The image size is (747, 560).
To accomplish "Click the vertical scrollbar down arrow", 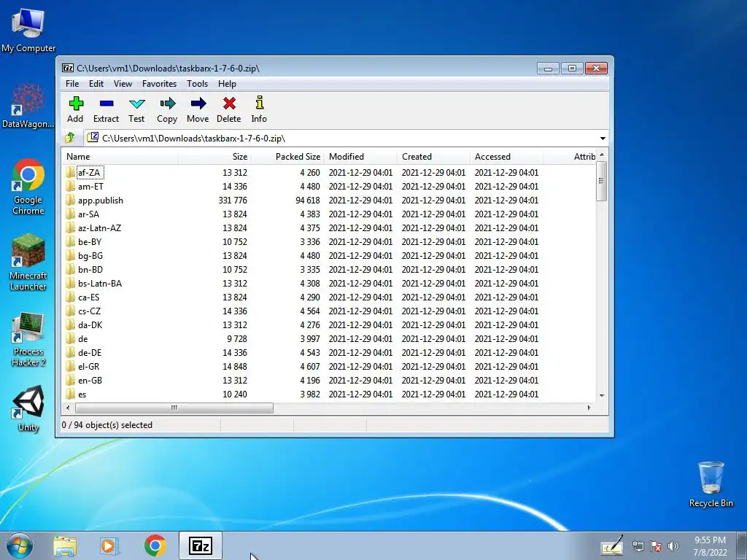I will [602, 396].
